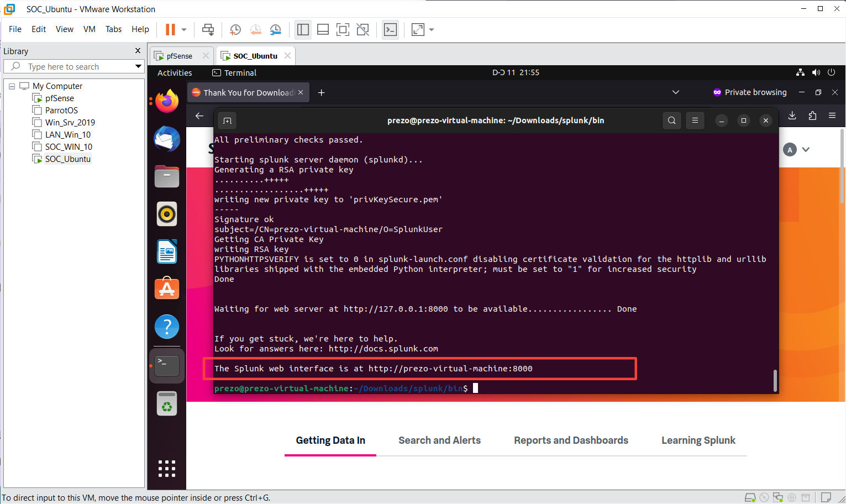The height and width of the screenshot is (504, 846).
Task: Take a snapshot of this virtual machine
Action: click(235, 30)
